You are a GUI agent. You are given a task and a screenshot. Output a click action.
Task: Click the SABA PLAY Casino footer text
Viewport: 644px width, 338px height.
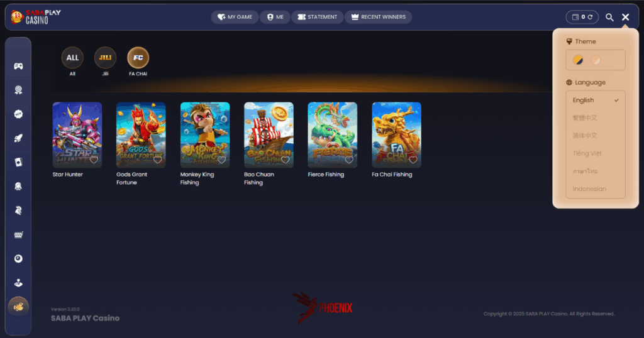tap(85, 319)
